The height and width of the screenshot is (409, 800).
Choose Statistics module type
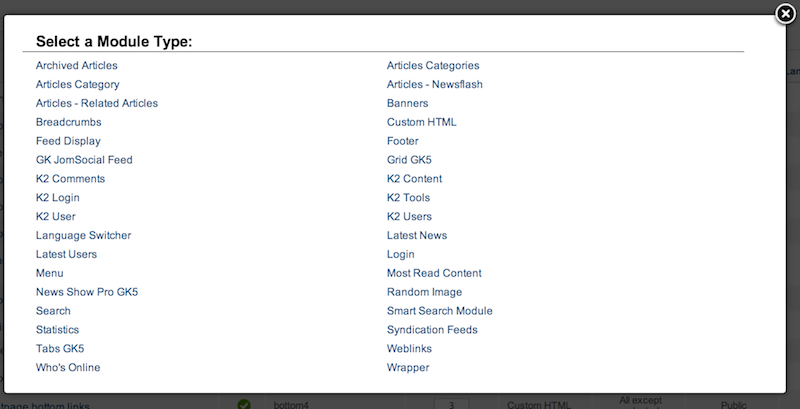[x=57, y=329]
